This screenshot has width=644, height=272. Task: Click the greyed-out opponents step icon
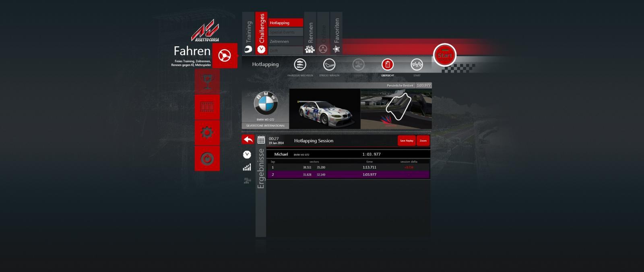click(358, 64)
